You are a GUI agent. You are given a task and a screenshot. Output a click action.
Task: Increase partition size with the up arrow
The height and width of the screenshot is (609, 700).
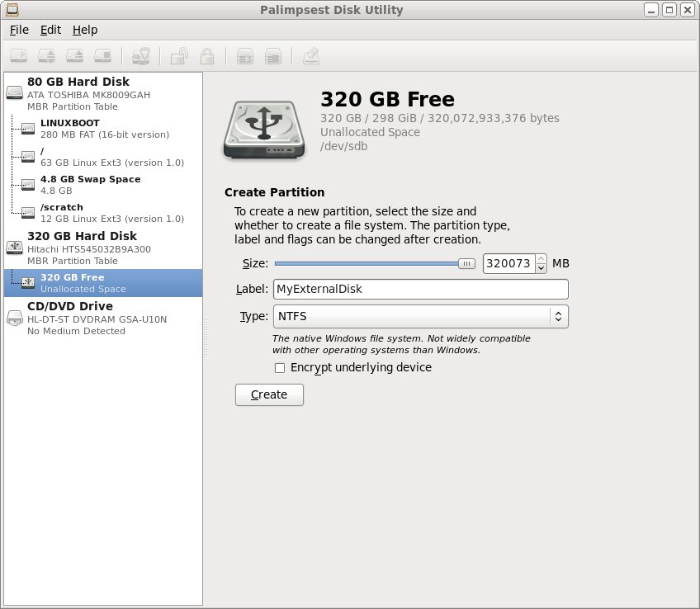pos(542,259)
